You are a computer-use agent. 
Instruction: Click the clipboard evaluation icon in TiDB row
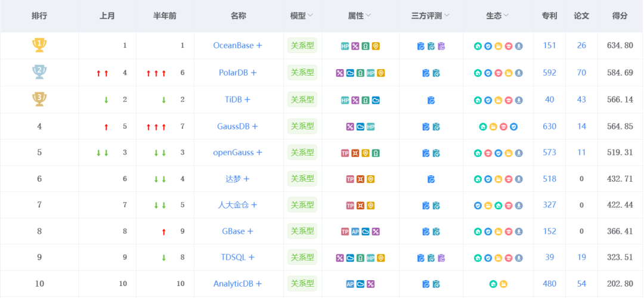431,100
